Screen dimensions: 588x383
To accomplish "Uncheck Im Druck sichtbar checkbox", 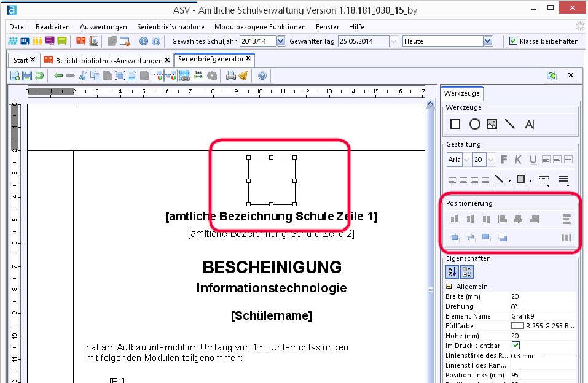I will (515, 345).
